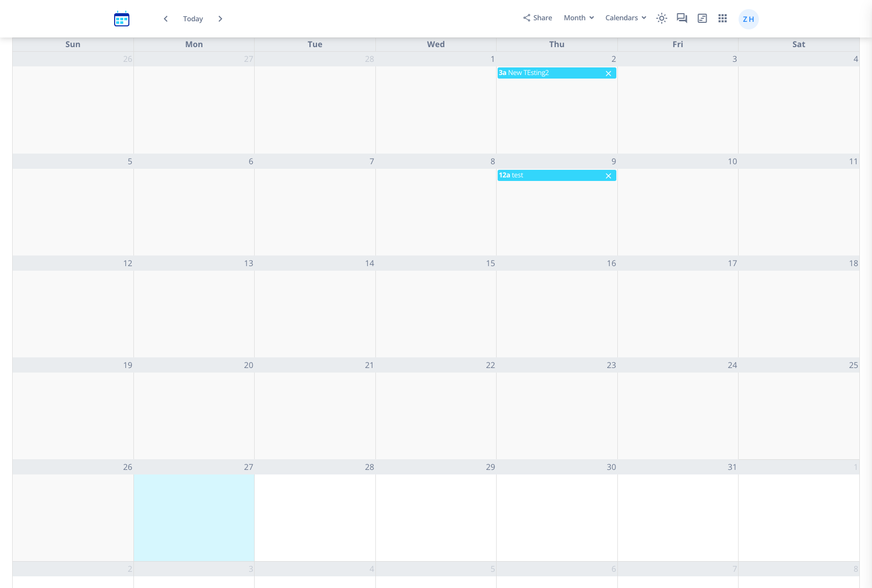Open the notes/tasks panel icon
The width and height of the screenshot is (872, 588).
coord(702,18)
